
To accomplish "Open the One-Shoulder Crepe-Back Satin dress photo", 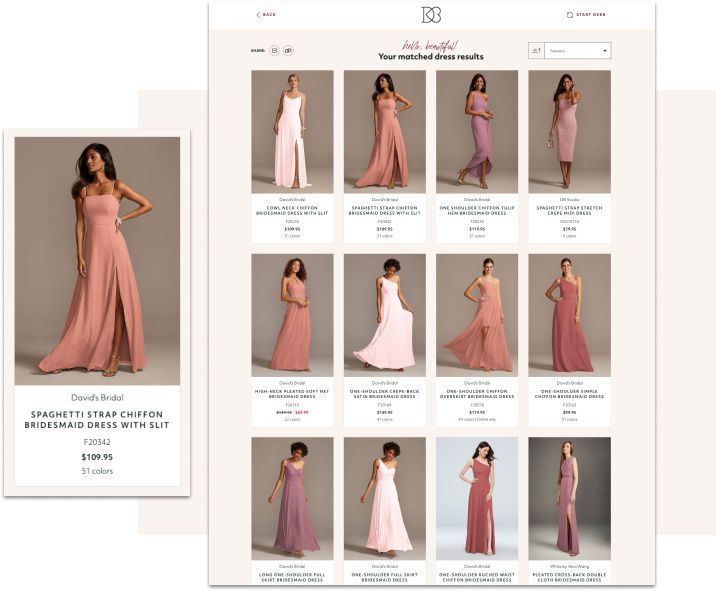I will tap(384, 315).
